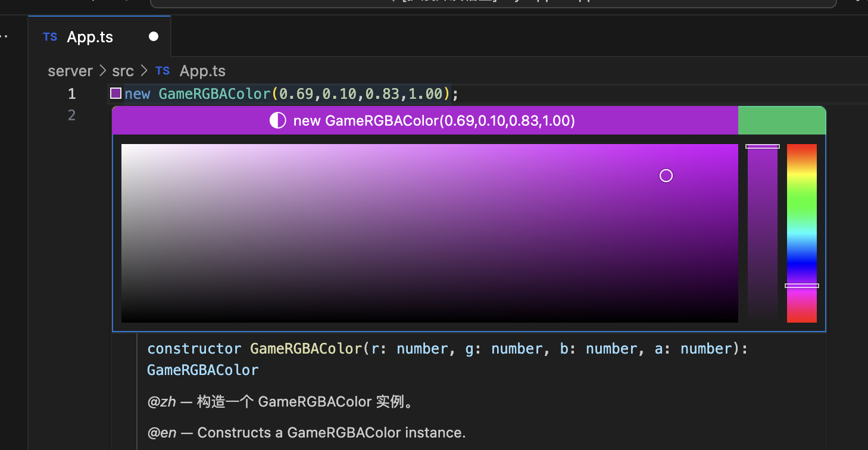The width and height of the screenshot is (868, 450).
Task: Click the chevron between server and src
Action: [x=102, y=71]
